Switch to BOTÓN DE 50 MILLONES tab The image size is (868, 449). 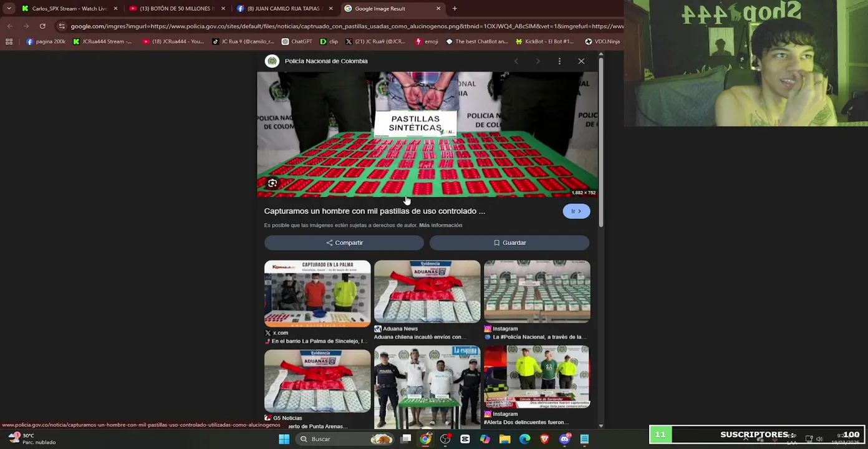(x=176, y=9)
